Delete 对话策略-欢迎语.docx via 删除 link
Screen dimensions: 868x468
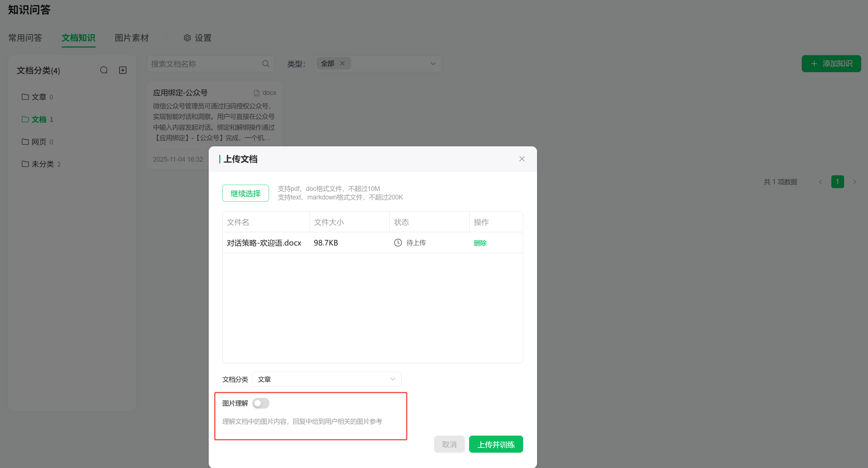[480, 243]
